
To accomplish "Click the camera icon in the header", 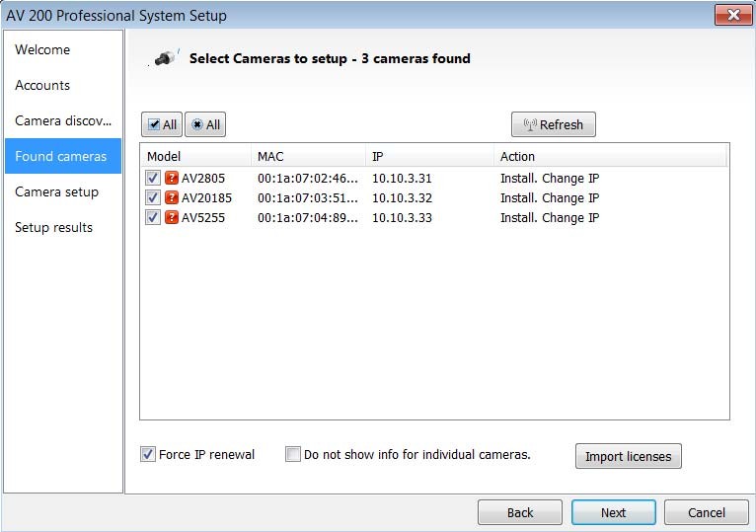I will 165,59.
